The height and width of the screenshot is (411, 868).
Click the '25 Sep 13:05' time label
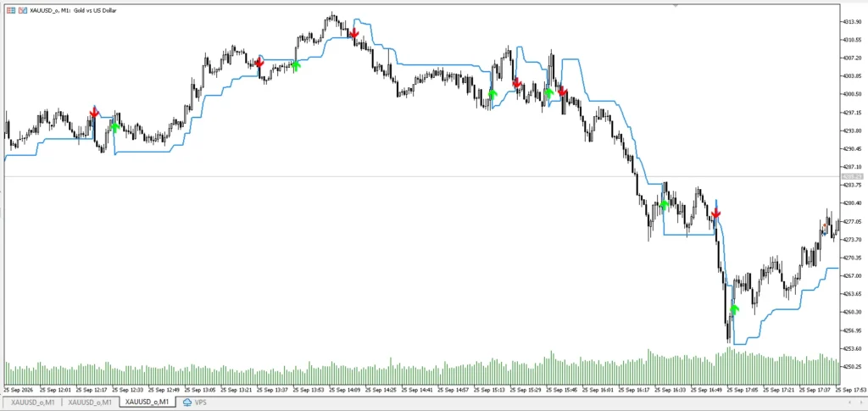(199, 390)
